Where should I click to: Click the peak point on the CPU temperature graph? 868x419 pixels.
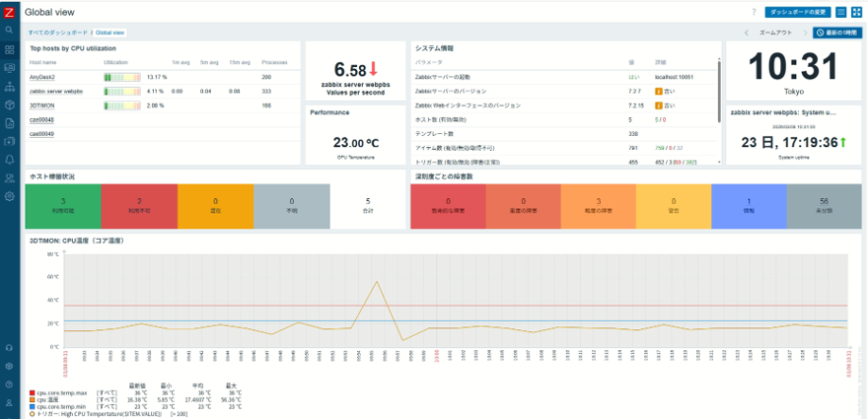[x=377, y=281]
